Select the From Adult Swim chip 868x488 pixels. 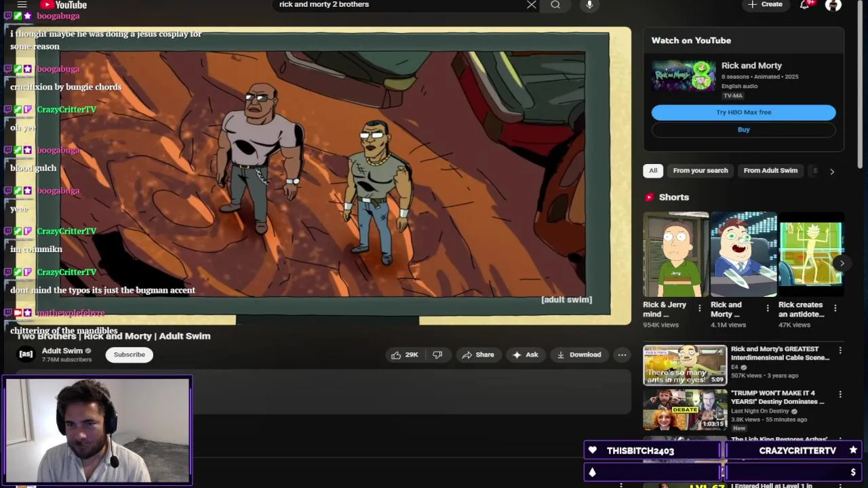click(770, 170)
